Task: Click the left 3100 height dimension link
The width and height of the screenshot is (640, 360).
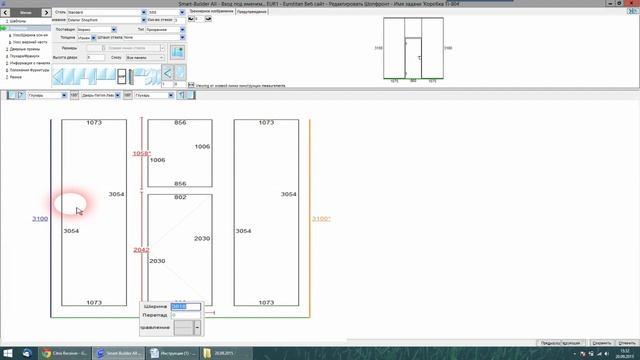Action: pyautogui.click(x=40, y=219)
